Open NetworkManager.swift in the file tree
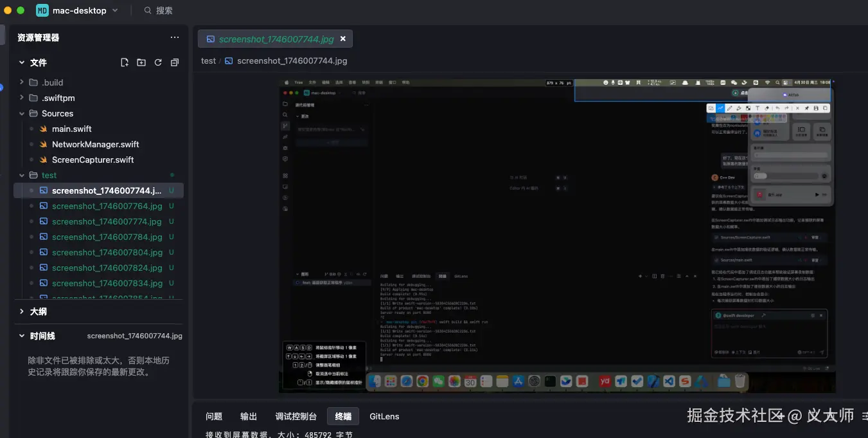Image resolution: width=868 pixels, height=438 pixels. [95, 144]
